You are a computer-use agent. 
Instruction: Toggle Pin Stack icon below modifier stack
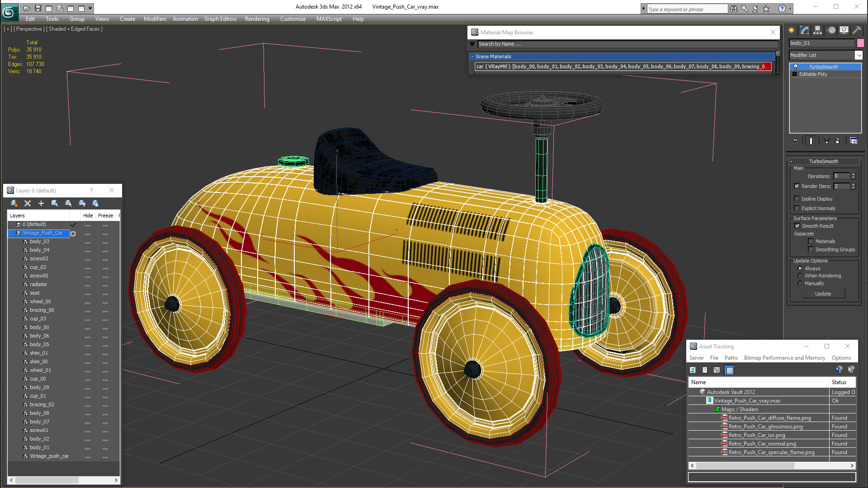click(796, 141)
